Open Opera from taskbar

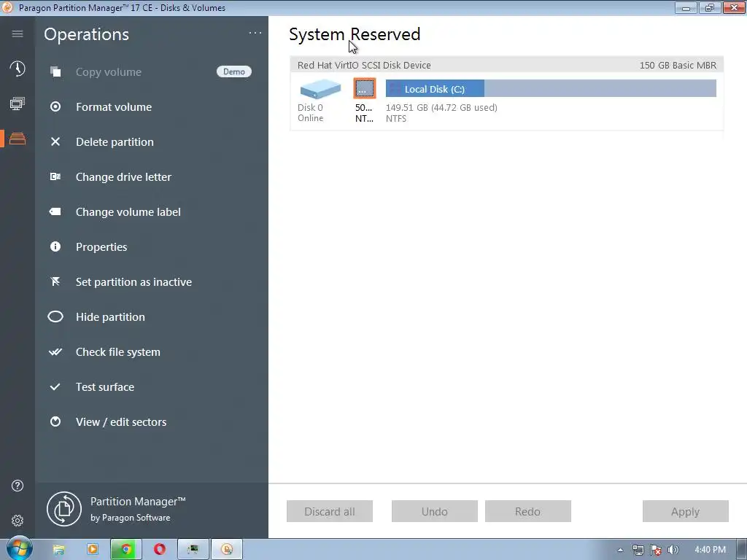160,550
